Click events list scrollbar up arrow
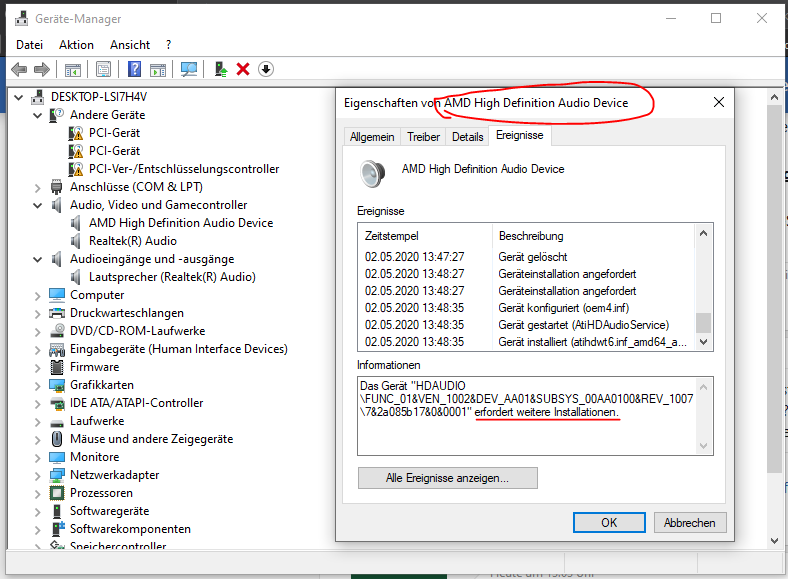 point(704,233)
